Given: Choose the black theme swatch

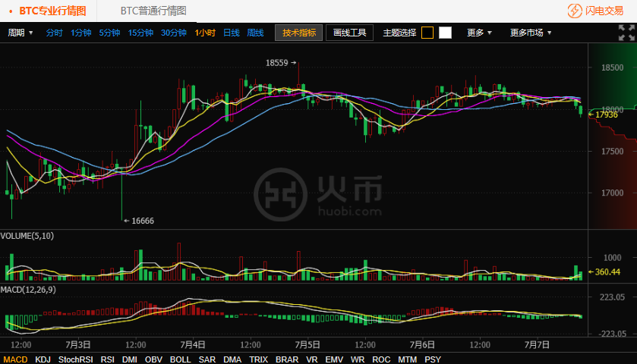Looking at the screenshot, I should tap(427, 33).
